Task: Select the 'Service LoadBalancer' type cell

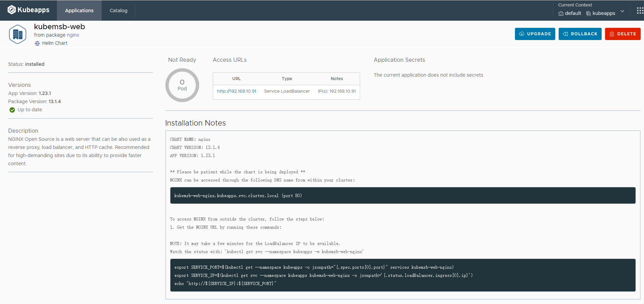Action: (287, 91)
